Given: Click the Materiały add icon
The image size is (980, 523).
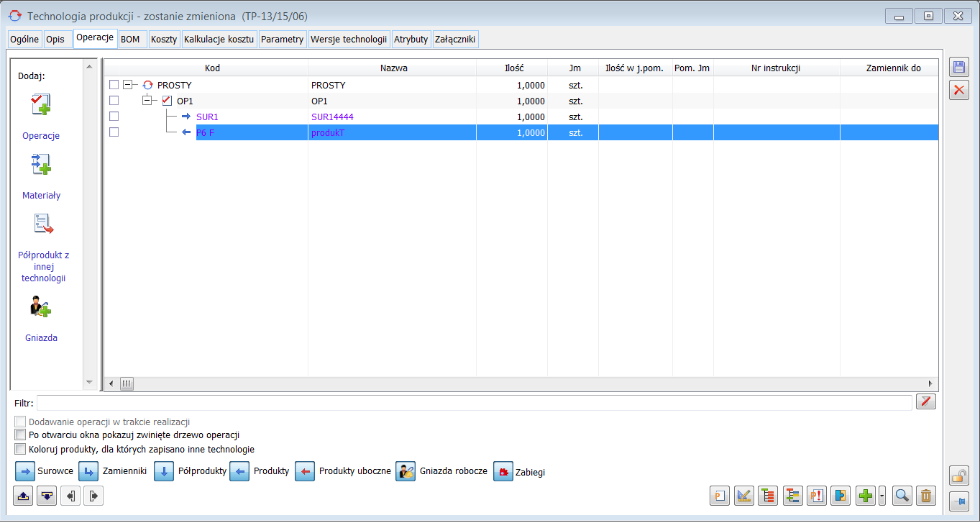Looking at the screenshot, I should tap(41, 165).
